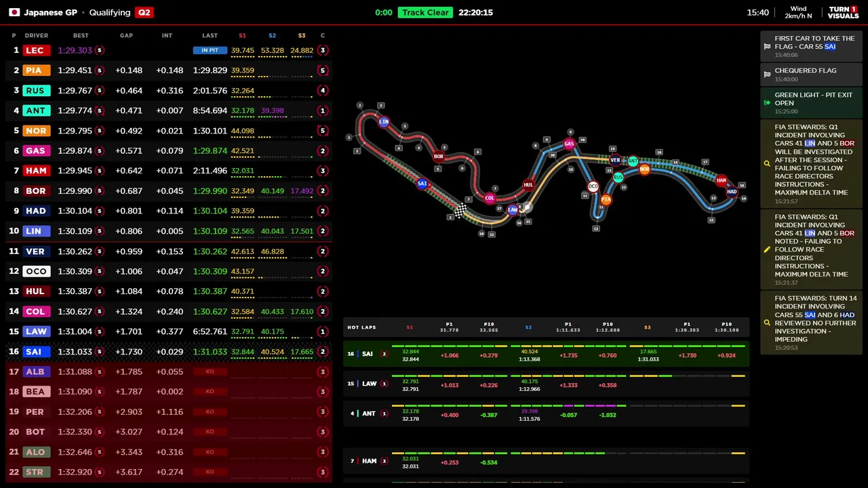Click the GAP column header
This screenshot has height=488, width=868.
pyautogui.click(x=126, y=35)
